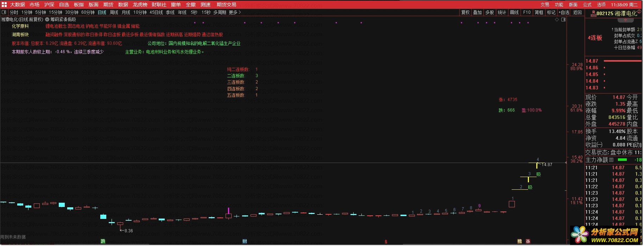Toggle the right info panel icon
The image size is (644, 246).
[x=563, y=19]
